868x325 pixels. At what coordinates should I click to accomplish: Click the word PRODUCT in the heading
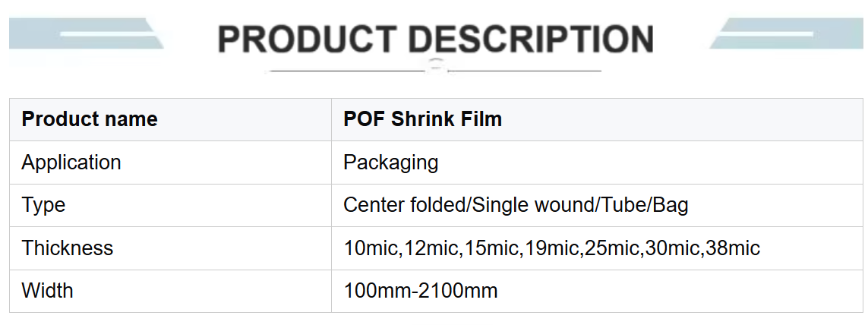click(x=308, y=39)
